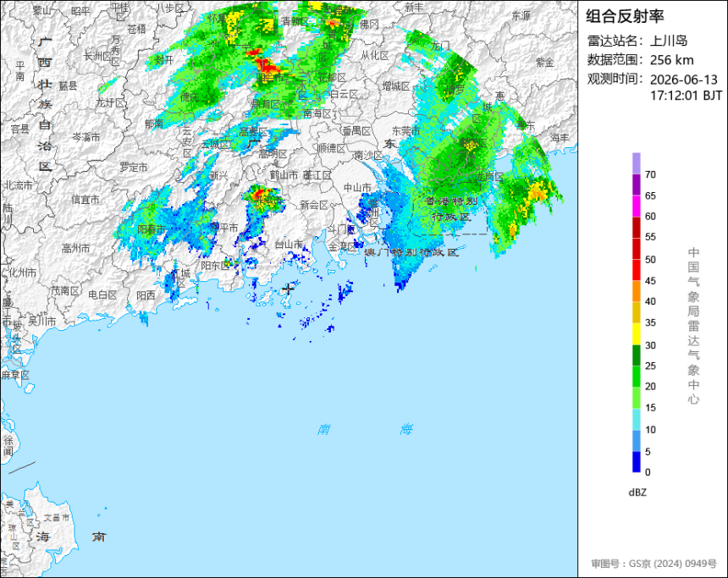Click the 东源 map label
Screen dimensions: 728x578
point(521,16)
